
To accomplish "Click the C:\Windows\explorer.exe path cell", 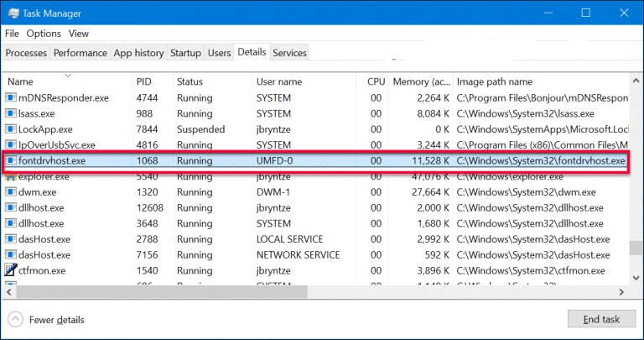I will tap(510, 177).
